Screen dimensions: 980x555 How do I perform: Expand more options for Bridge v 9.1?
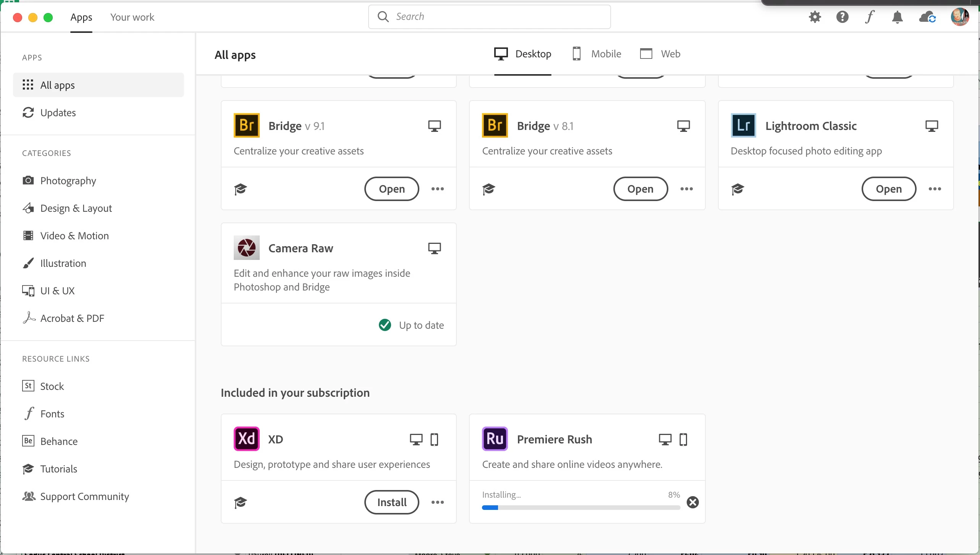pos(438,189)
